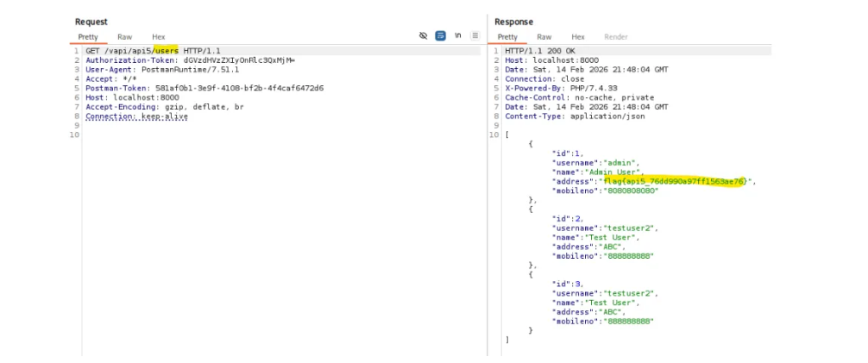Viewport: 868px width, 363px height.
Task: Click the GET /vapi/api5/users request line
Action: click(153, 51)
